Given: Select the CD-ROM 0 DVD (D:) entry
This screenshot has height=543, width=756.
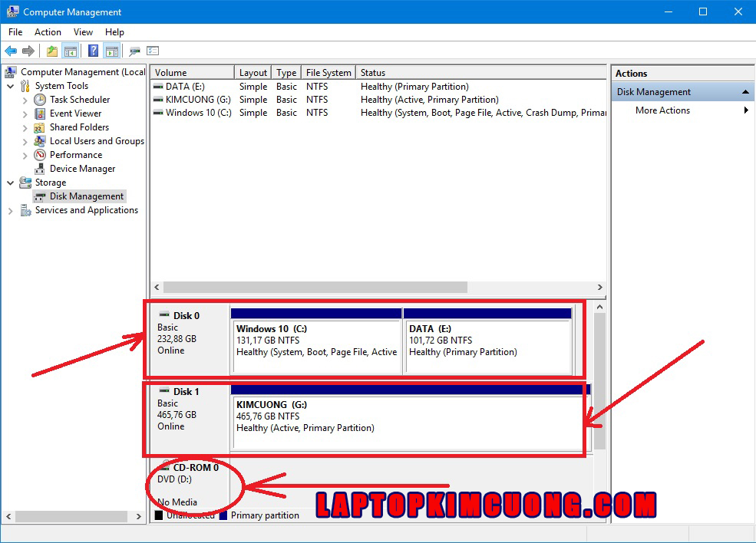Looking at the screenshot, I should [189, 484].
